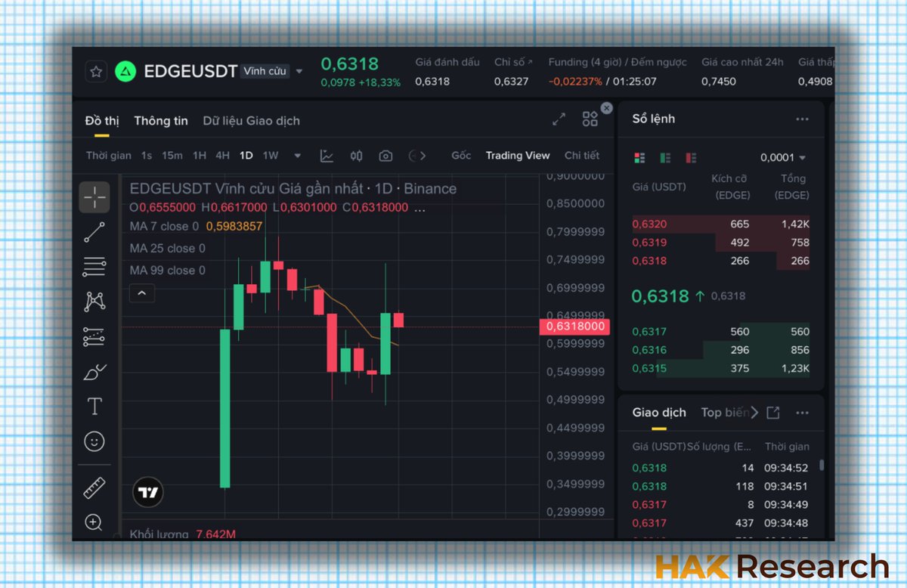The width and height of the screenshot is (907, 588).
Task: Open Giao dịch panel more options menu
Action: point(802,413)
